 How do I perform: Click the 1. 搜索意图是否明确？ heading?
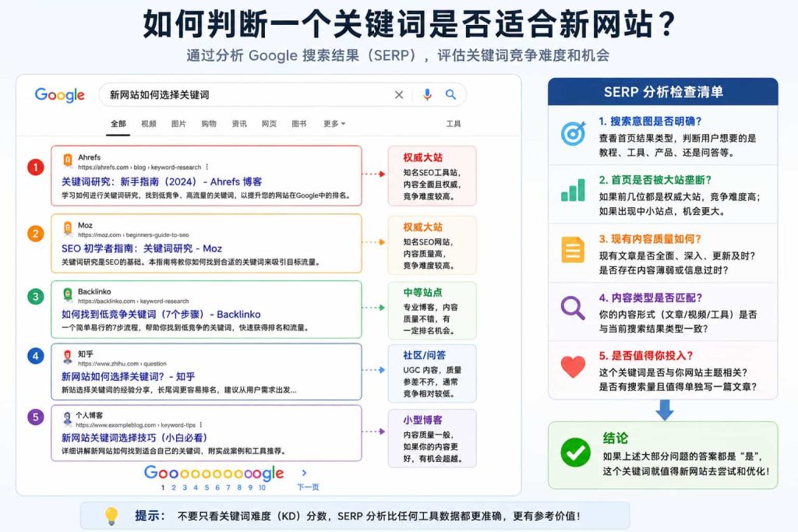coord(651,121)
